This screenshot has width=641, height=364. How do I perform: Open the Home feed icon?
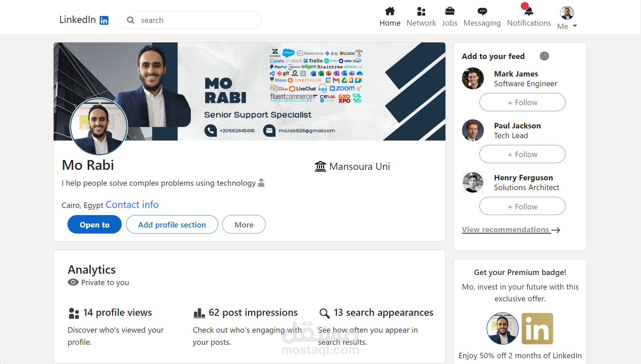(390, 11)
